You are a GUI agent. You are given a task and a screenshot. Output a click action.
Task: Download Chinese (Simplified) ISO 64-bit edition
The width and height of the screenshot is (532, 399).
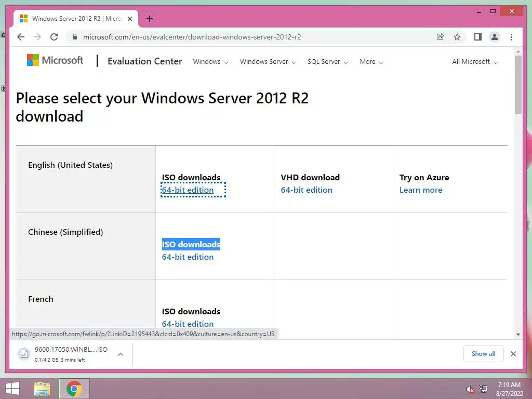(x=188, y=257)
